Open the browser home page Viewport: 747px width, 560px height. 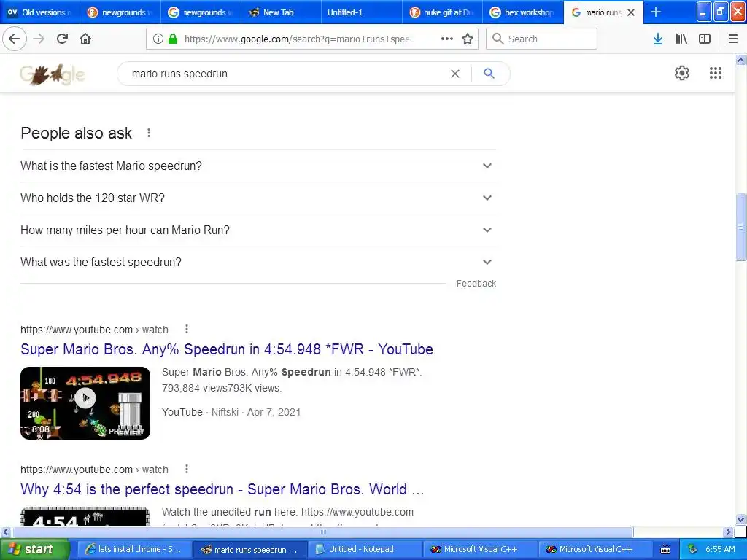[x=85, y=39]
